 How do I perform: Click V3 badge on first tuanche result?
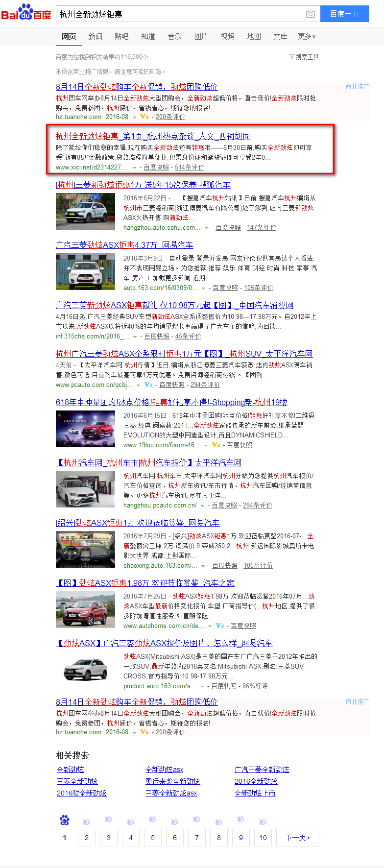(x=144, y=117)
